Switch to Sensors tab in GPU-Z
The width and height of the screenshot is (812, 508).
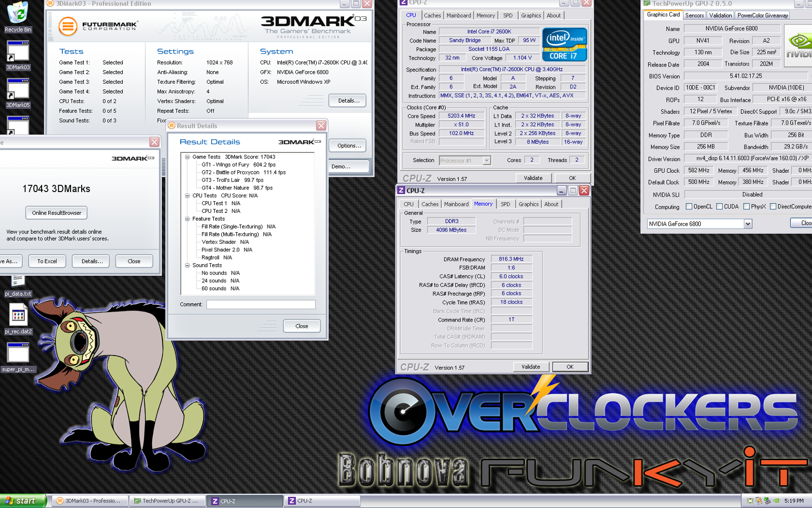pyautogui.click(x=694, y=16)
